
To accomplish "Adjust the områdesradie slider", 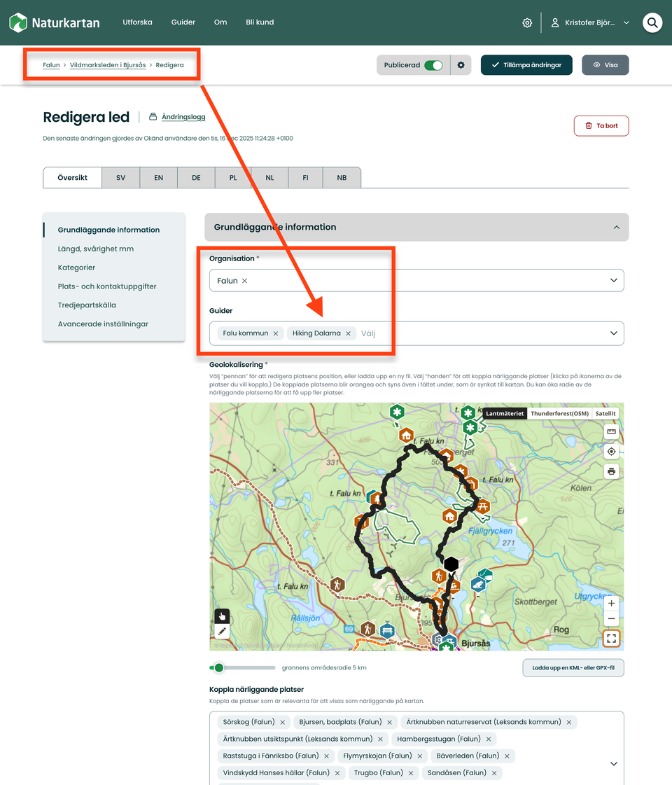I will [x=220, y=667].
